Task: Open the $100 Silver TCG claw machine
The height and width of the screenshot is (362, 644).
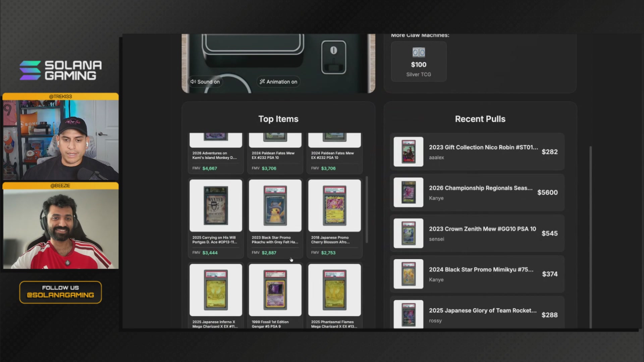Action: click(x=419, y=62)
